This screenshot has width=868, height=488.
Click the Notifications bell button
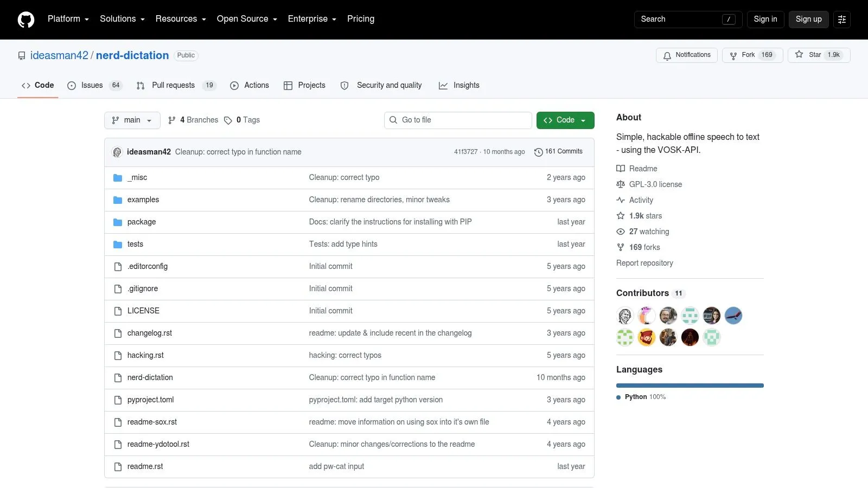[687, 55]
